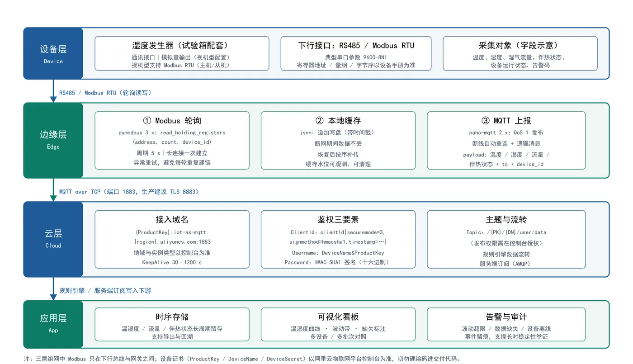633x364 pixels.
Task: Click the text 断线自动重连 + 遗嘱消息
Action: click(506, 143)
